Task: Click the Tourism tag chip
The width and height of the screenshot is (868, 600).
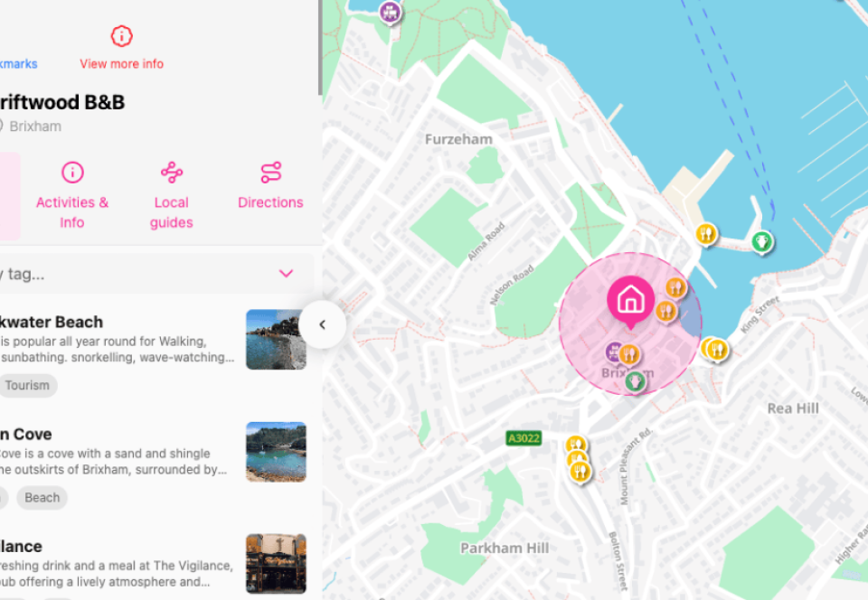Action: pyautogui.click(x=27, y=386)
